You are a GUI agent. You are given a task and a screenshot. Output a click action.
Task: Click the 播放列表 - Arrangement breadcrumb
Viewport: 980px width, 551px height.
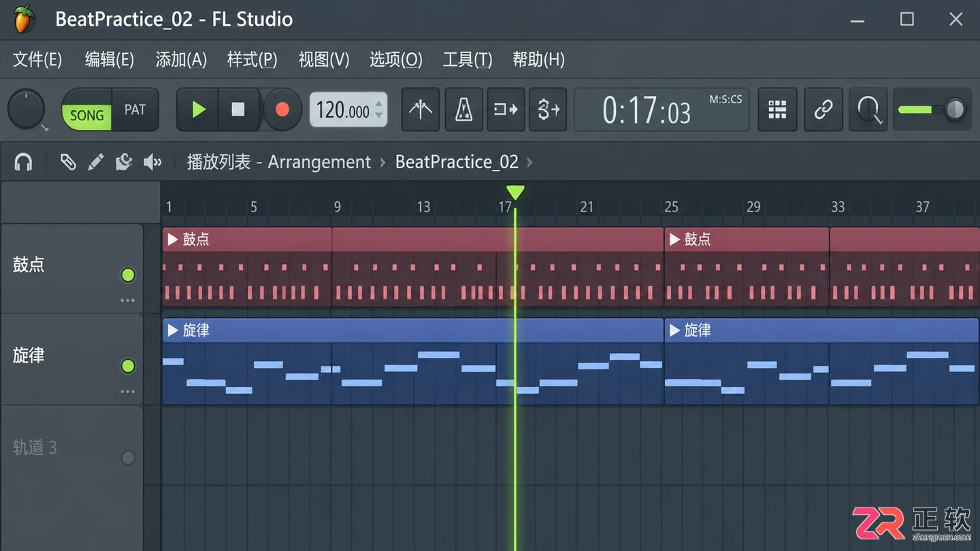[x=279, y=162]
